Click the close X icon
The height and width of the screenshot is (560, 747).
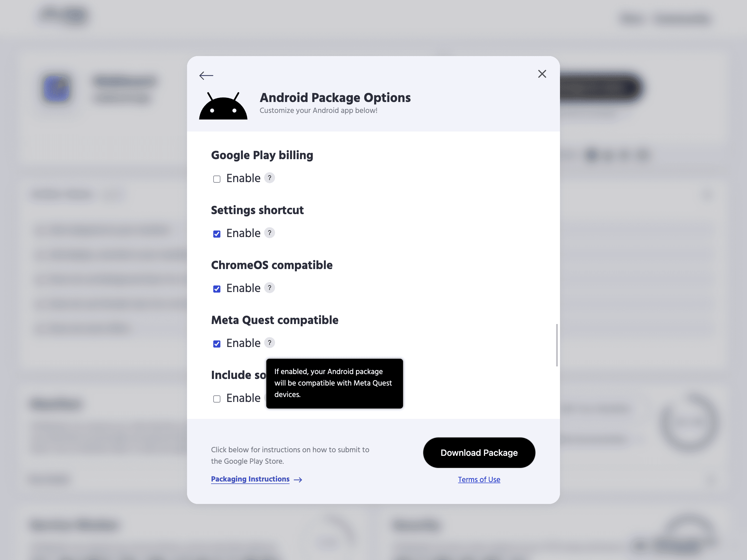click(542, 74)
